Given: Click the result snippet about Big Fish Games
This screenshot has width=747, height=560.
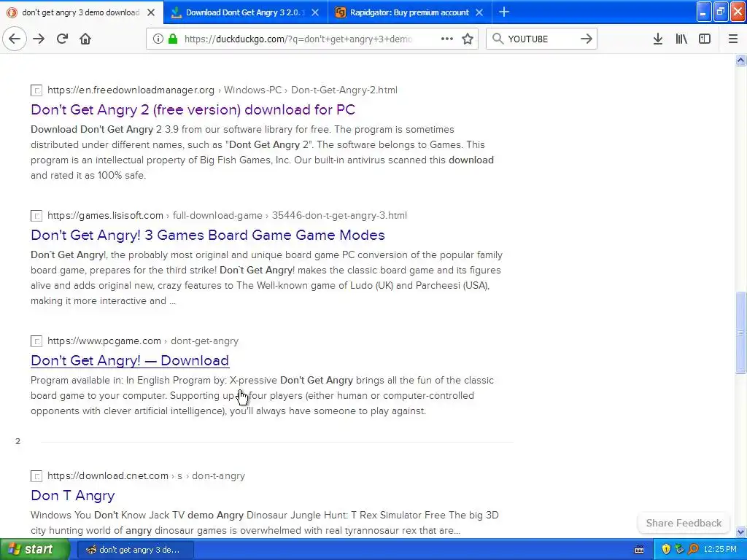Looking at the screenshot, I should [262, 152].
